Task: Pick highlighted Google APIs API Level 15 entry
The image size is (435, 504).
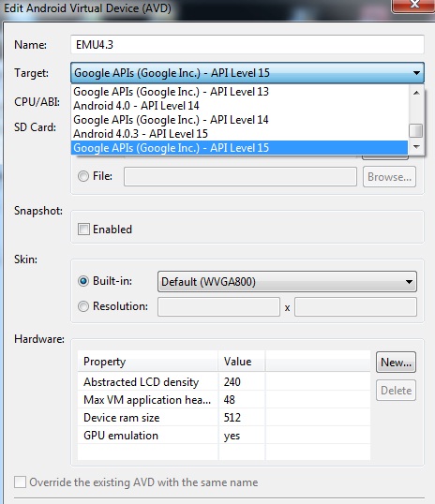Action: 239,148
